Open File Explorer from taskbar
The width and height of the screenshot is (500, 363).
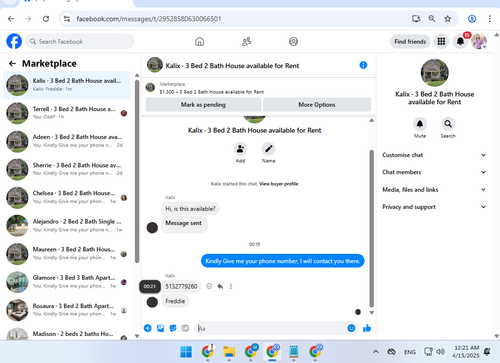click(229, 352)
